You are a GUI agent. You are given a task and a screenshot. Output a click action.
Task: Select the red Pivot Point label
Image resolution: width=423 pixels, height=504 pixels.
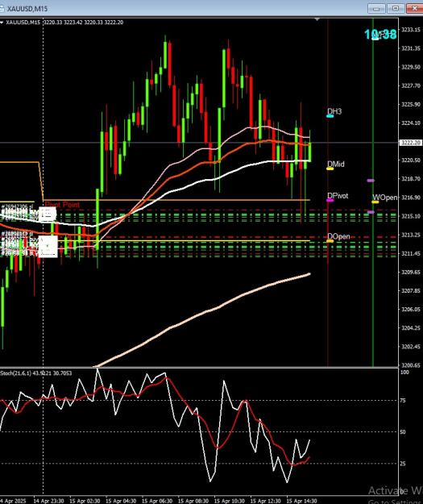click(62, 205)
